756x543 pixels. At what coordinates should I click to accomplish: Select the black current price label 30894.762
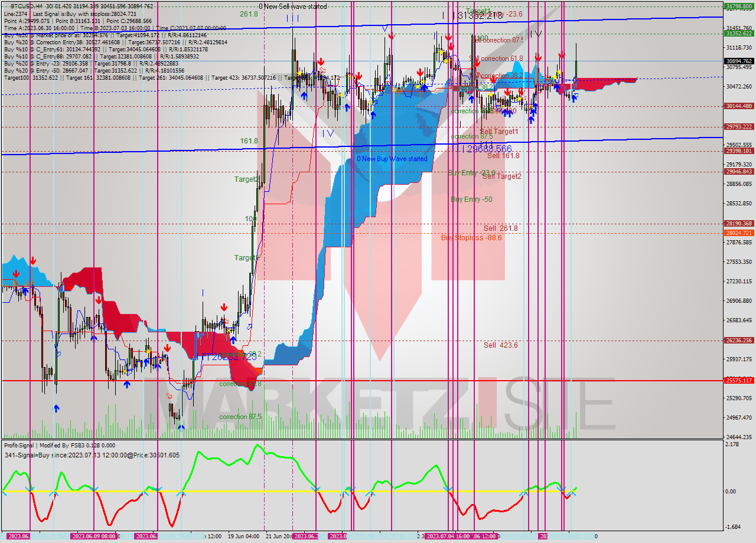(x=739, y=61)
